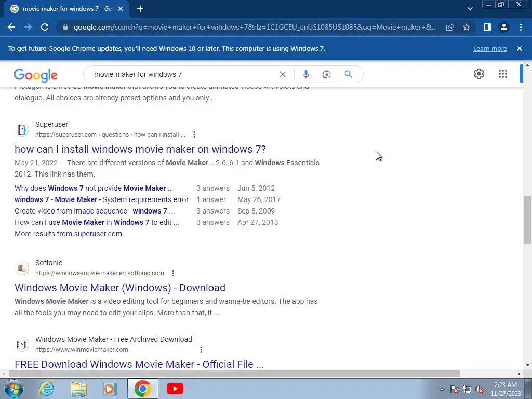Go back to the previous page
This screenshot has width=532, height=399.
pyautogui.click(x=11, y=27)
